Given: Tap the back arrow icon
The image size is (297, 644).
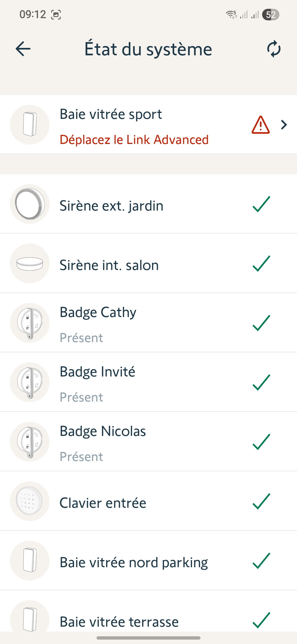Looking at the screenshot, I should pyautogui.click(x=23, y=49).
